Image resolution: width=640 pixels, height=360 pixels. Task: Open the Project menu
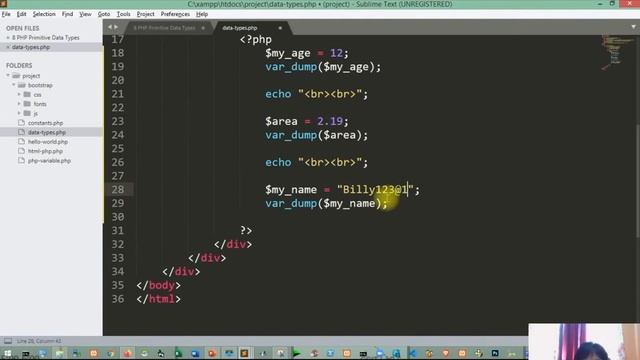145,14
